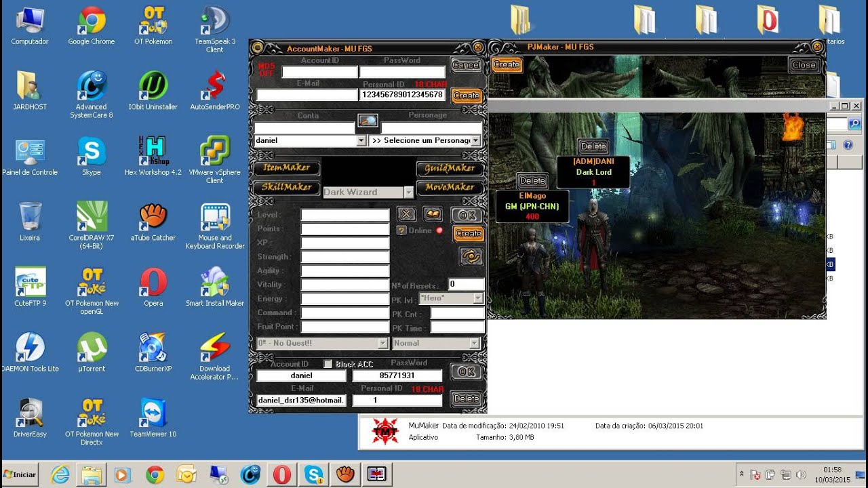Click the Personal ID field with 123456789012345678

(402, 95)
